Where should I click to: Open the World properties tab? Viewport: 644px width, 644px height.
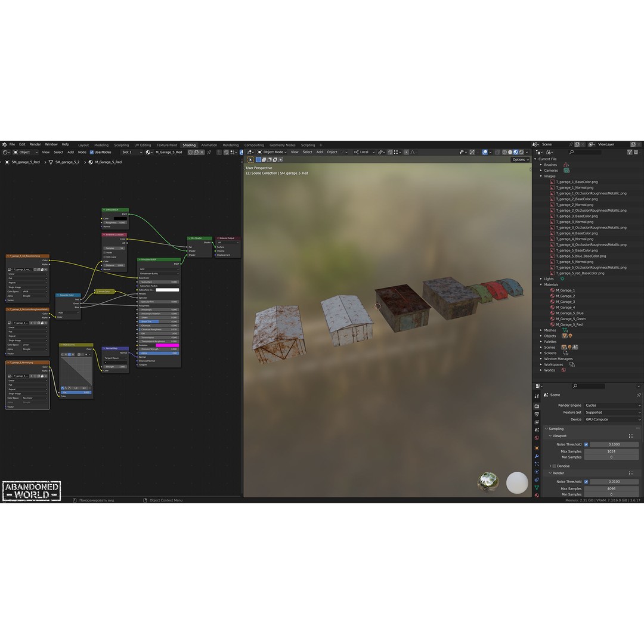537,438
